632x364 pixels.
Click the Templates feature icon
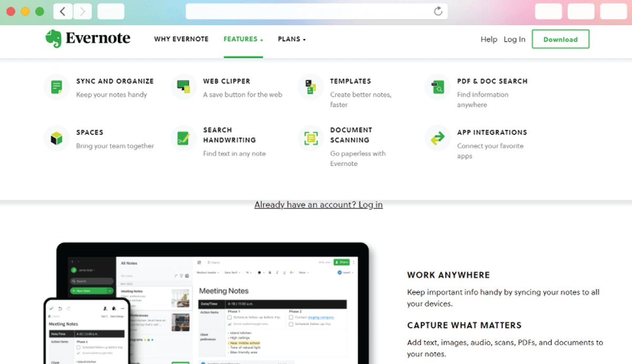click(x=310, y=87)
